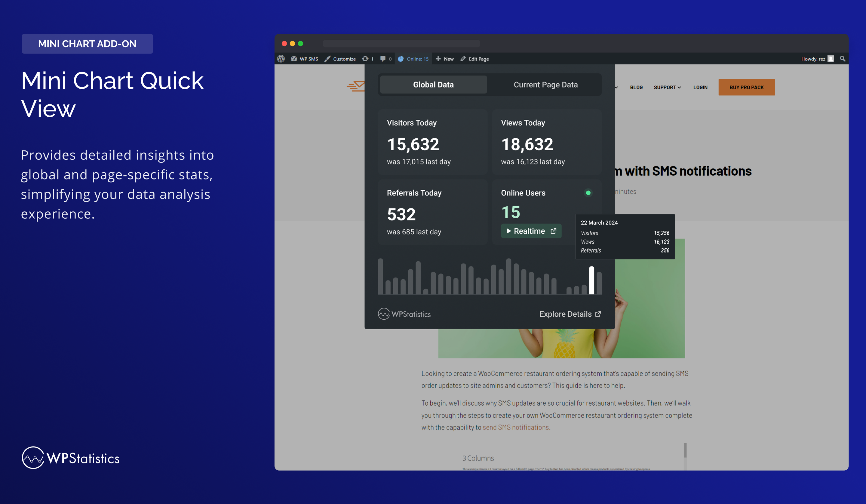Open the WP SMS dashboard menu
Screen dimensions: 866x504
[x=304, y=59]
